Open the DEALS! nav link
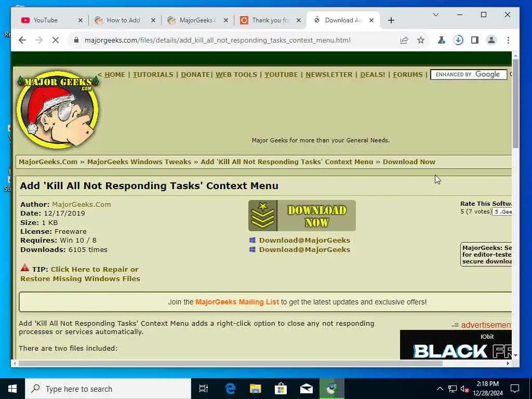Image resolution: width=532 pixels, height=399 pixels. point(373,75)
